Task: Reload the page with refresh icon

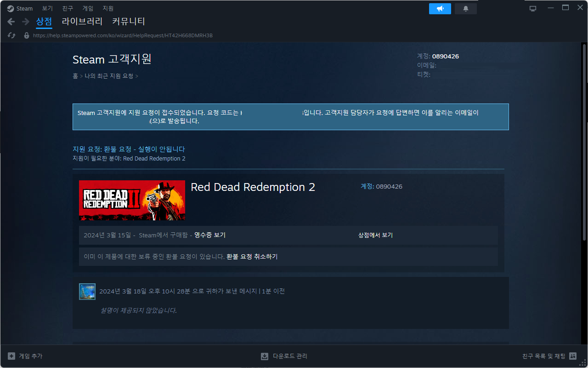Action: pyautogui.click(x=12, y=35)
